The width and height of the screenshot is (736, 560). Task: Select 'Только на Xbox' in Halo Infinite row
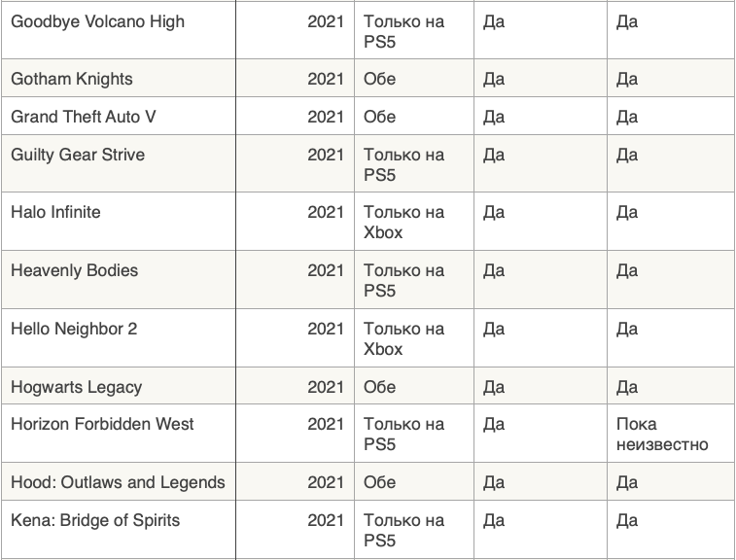coord(403,223)
